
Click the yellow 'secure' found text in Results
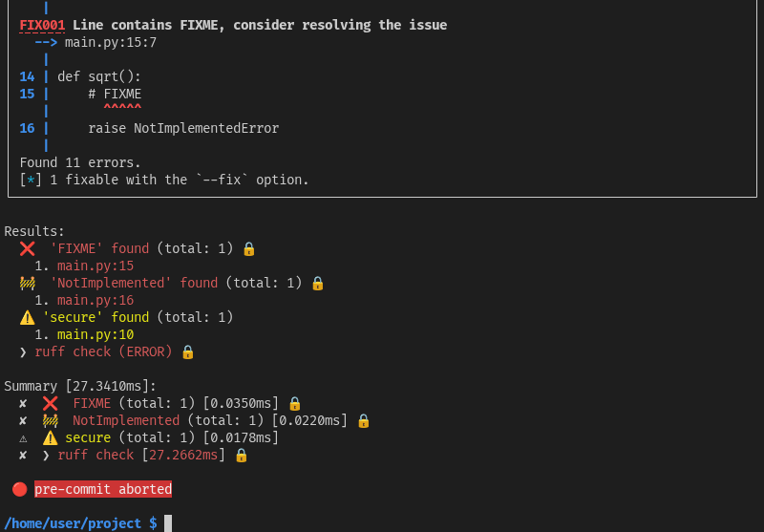95,318
